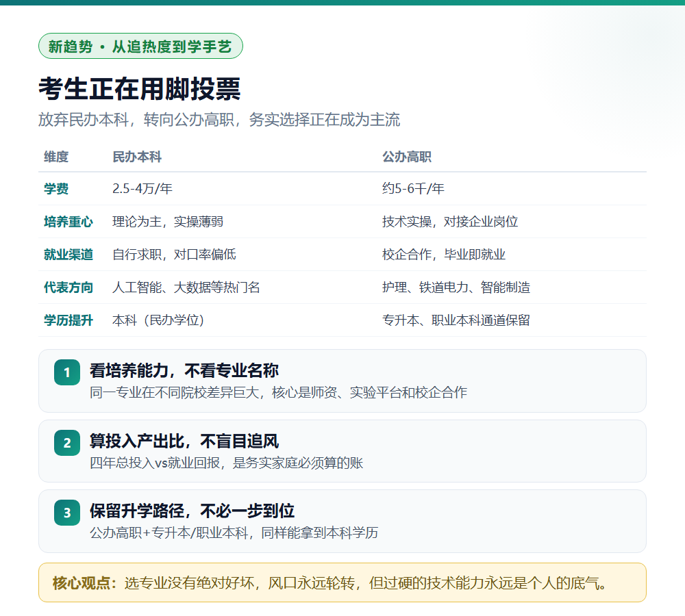This screenshot has height=616, width=685.
Task: Click the cell '人工智能、大数据等热门名'
Action: click(186, 287)
